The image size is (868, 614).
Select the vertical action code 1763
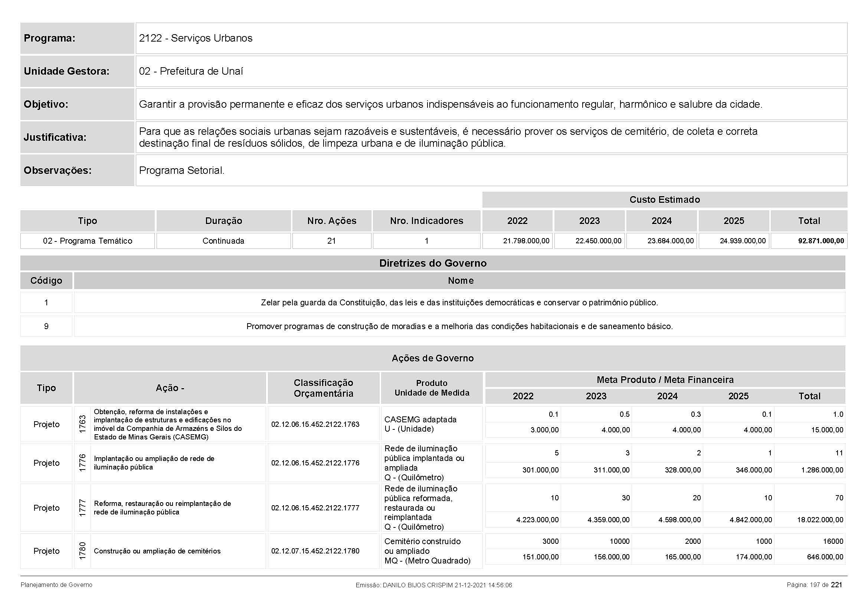pyautogui.click(x=82, y=424)
